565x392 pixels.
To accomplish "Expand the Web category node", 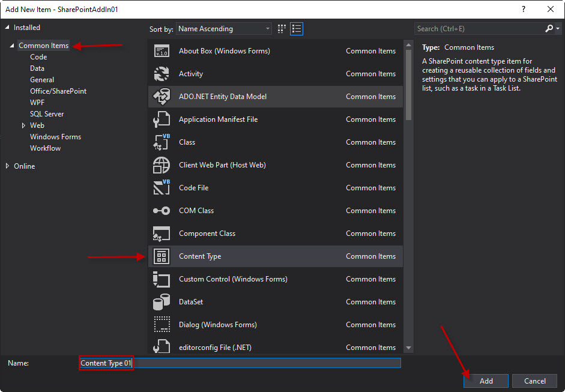I will [23, 125].
